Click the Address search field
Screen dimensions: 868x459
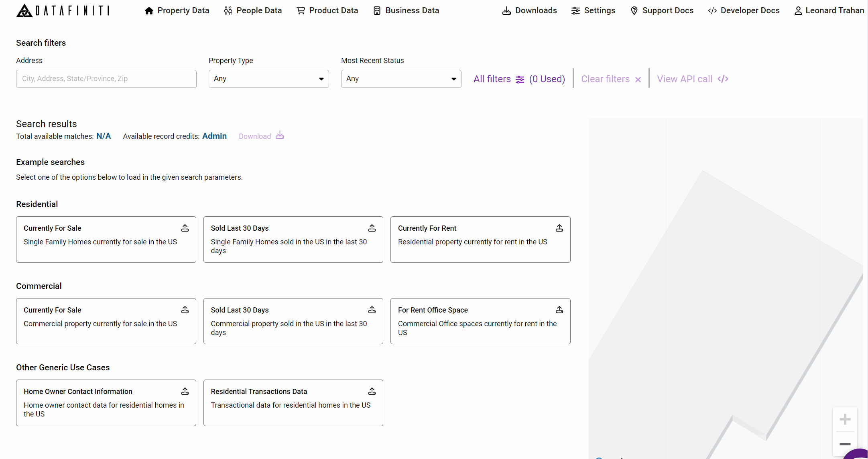coord(106,79)
